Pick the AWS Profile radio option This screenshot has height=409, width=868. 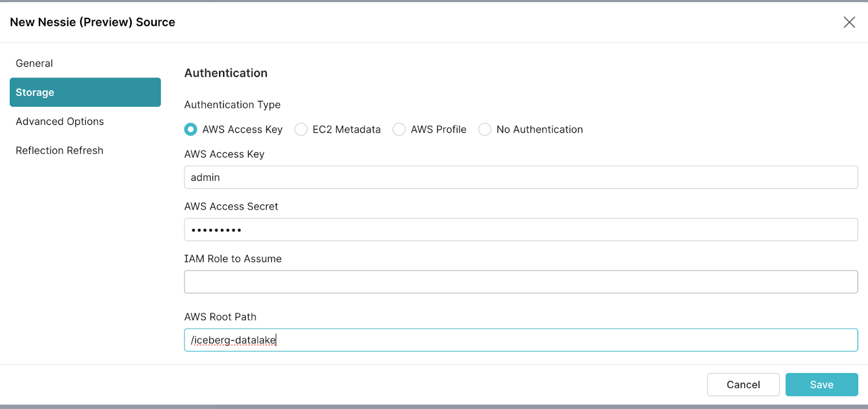coord(399,130)
